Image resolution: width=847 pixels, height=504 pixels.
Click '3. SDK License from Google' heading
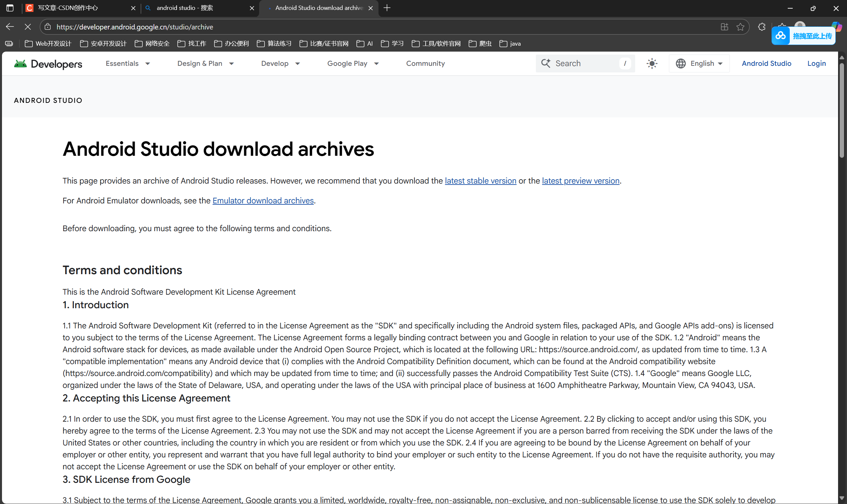pos(126,479)
